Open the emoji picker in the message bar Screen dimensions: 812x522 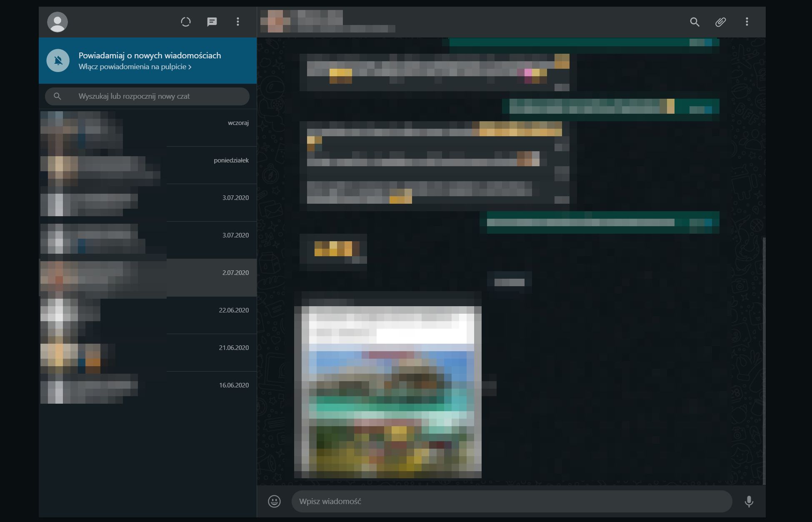coord(275,502)
